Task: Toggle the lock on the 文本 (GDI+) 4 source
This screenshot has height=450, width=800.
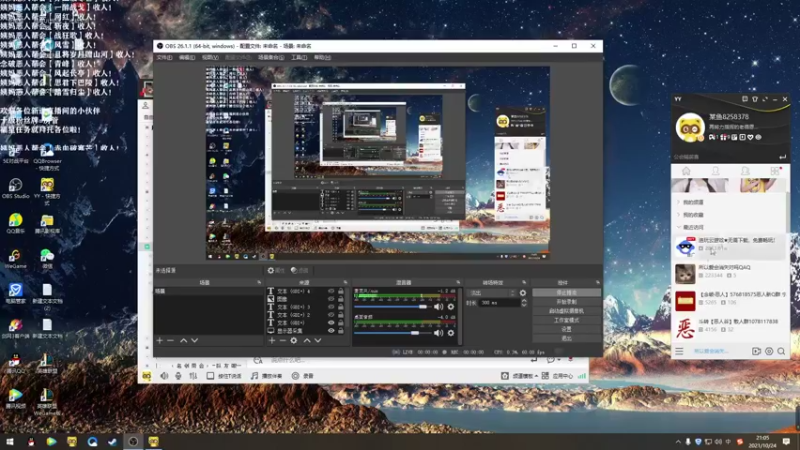Action: click(341, 291)
